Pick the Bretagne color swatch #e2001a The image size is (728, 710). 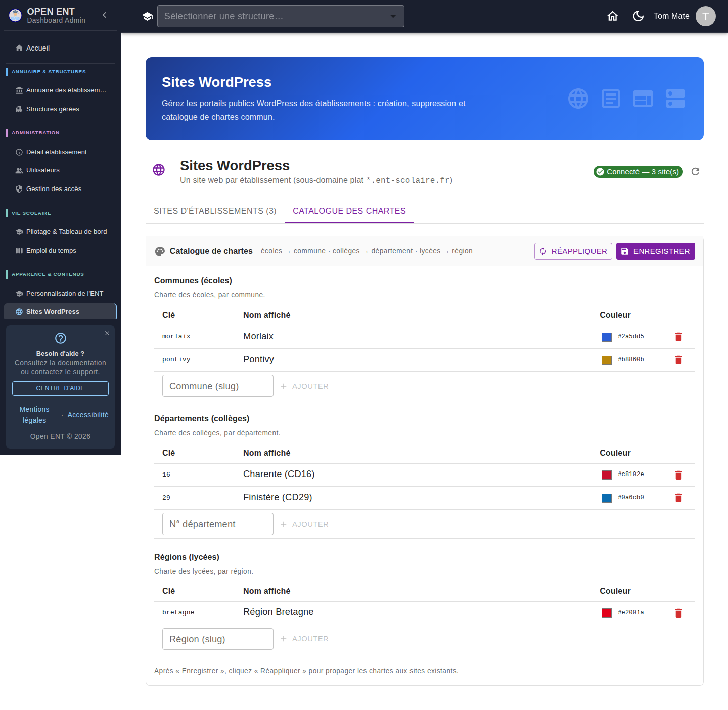click(x=607, y=613)
